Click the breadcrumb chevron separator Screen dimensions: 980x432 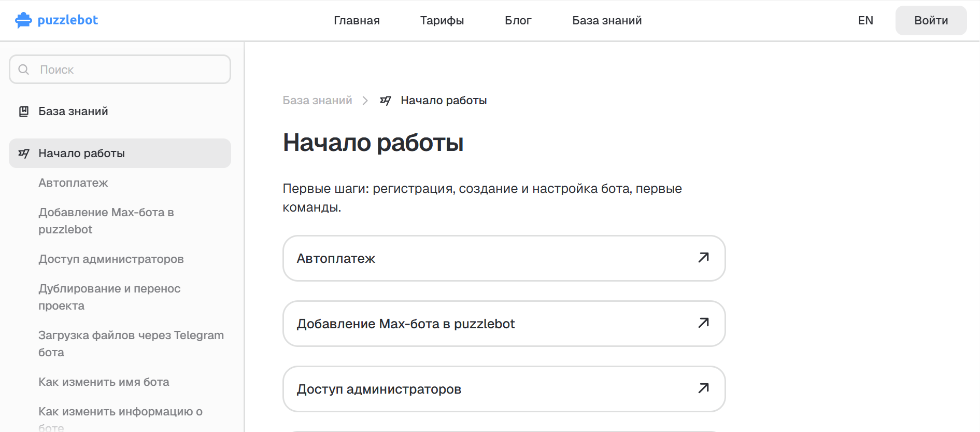click(x=365, y=101)
